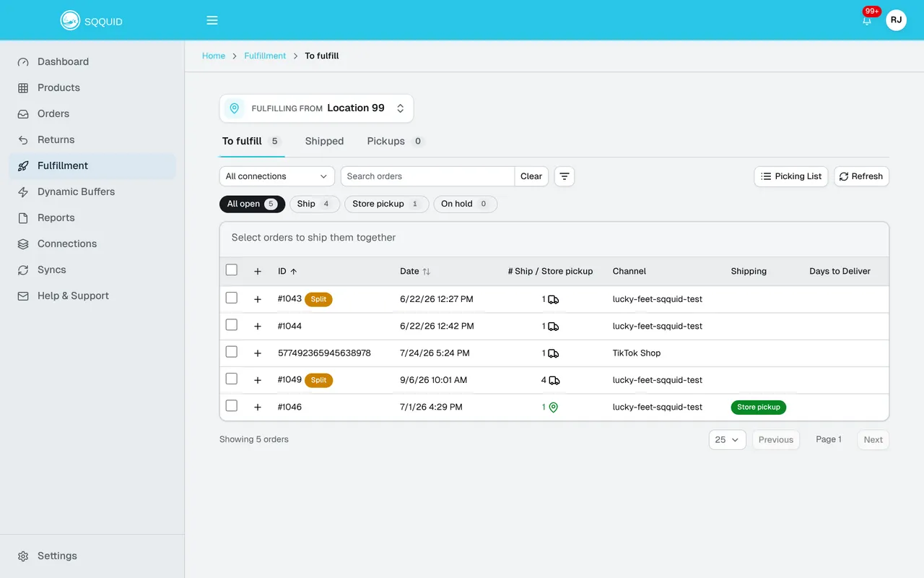Switch to the Shipped tab
The width and height of the screenshot is (924, 578).
(x=324, y=141)
